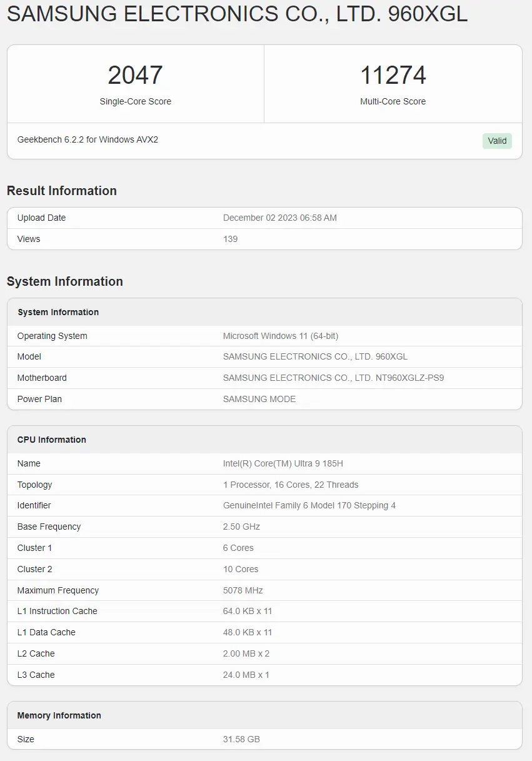
Task: Select base frequency value 2.50 GHz
Action: coord(241,527)
